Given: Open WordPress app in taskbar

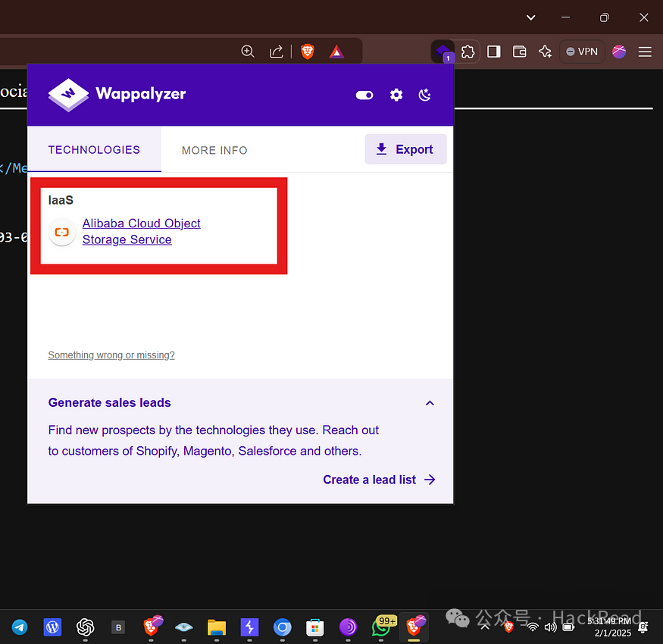Looking at the screenshot, I should [x=52, y=627].
